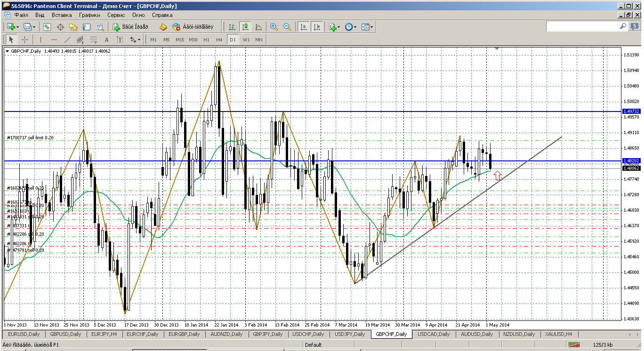Screen dimensions: 644x351
Task: Switch chart to line chart view
Action: (258, 27)
